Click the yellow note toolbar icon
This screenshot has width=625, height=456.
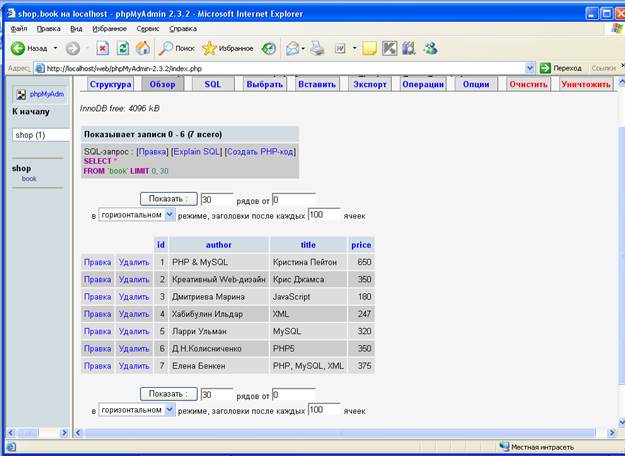369,48
